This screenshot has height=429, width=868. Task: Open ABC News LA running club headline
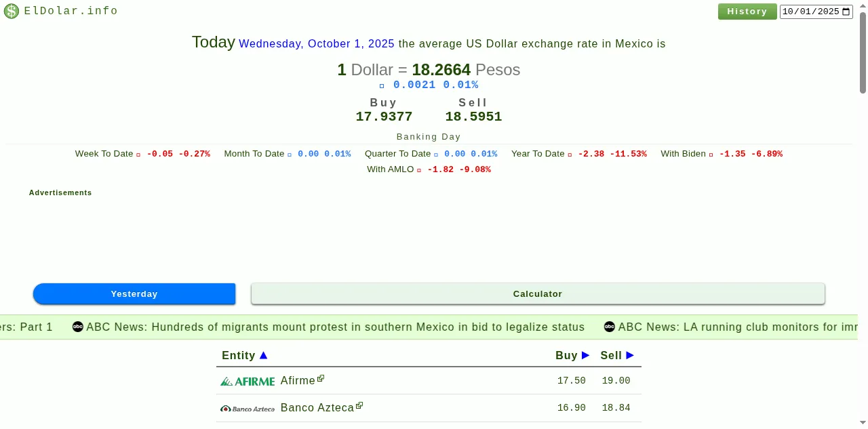click(x=738, y=327)
